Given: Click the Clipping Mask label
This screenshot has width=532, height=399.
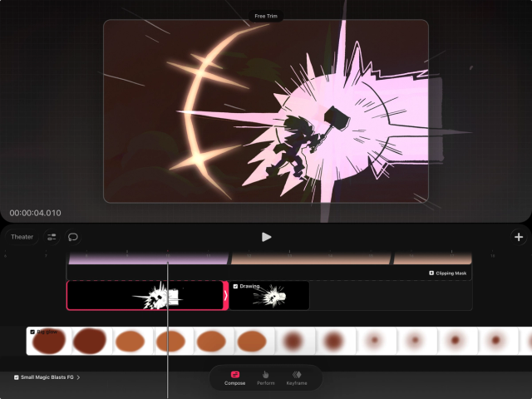Looking at the screenshot, I should [x=451, y=273].
